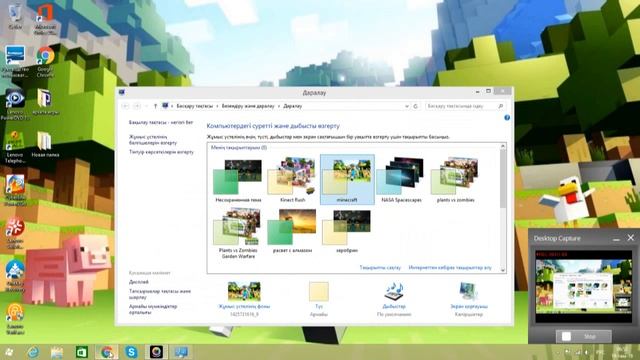Select the 'рассвет с алмазом' theme

292,231
